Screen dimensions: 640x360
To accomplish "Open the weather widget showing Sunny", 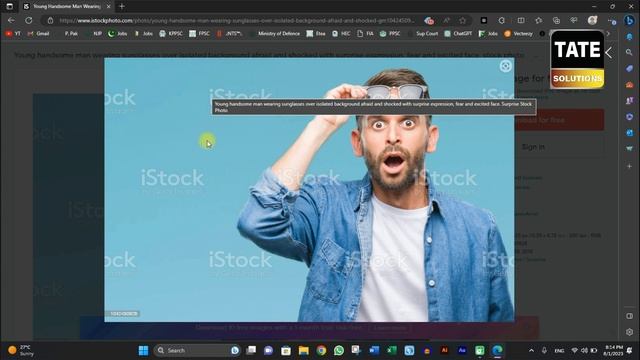I will pyautogui.click(x=21, y=350).
